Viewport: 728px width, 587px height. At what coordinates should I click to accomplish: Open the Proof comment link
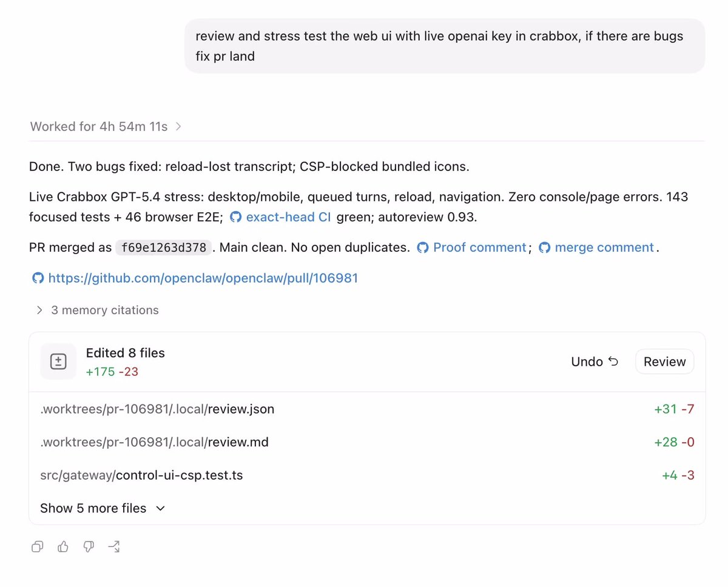pos(479,247)
